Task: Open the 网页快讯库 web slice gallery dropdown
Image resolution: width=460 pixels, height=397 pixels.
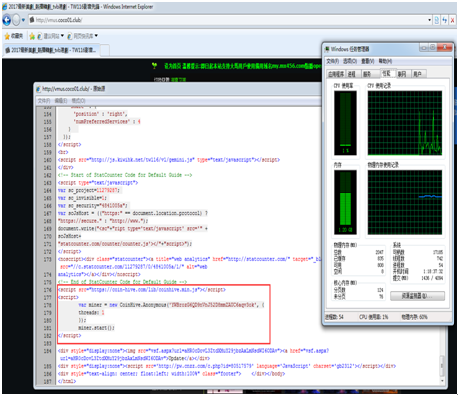Action: click(x=82, y=36)
